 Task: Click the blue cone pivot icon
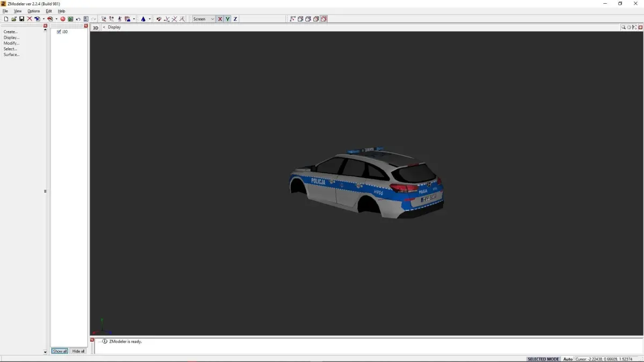pos(143,19)
